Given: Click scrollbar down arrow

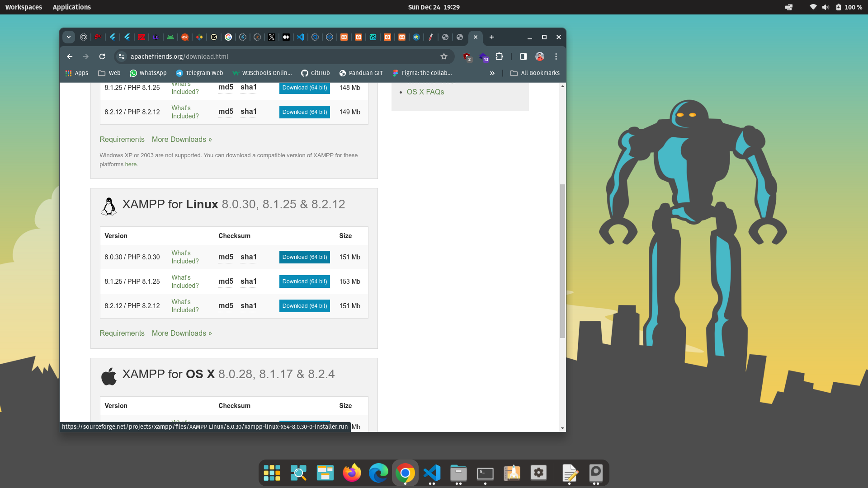Looking at the screenshot, I should (x=562, y=428).
